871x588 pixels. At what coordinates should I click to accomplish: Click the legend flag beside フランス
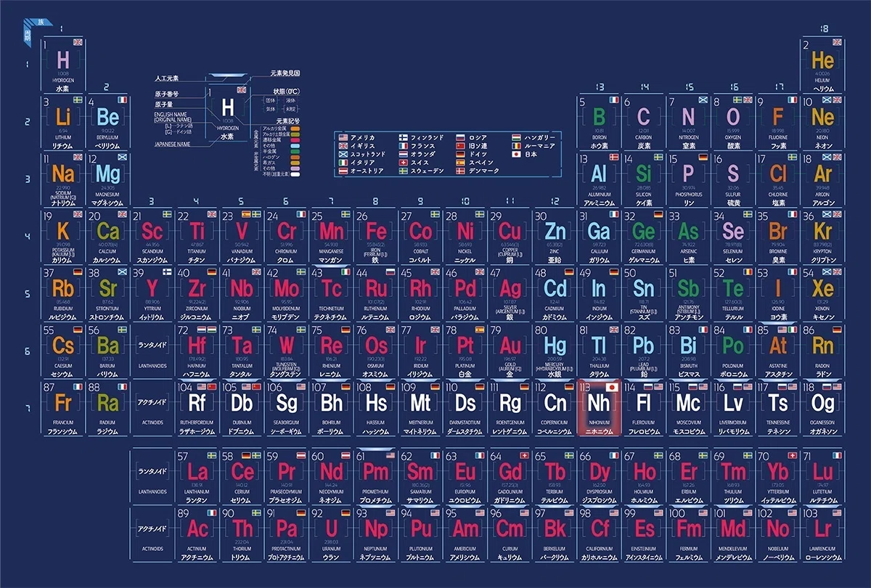404,146
